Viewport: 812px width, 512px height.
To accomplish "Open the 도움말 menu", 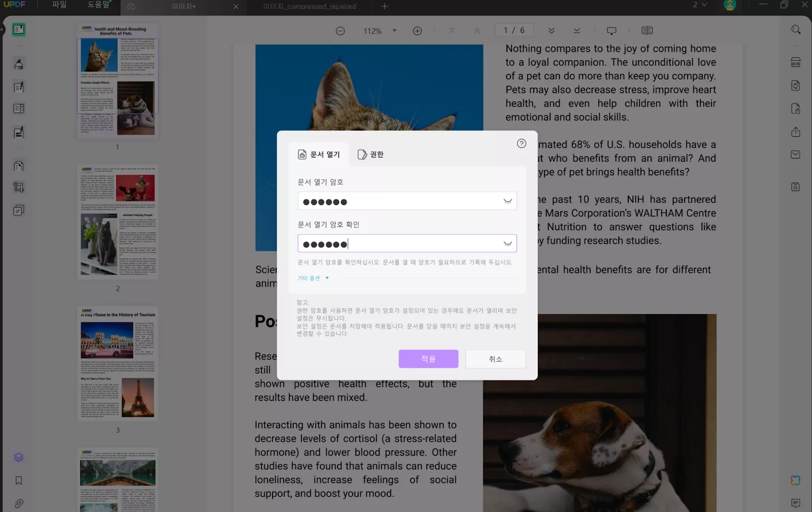I will point(98,5).
